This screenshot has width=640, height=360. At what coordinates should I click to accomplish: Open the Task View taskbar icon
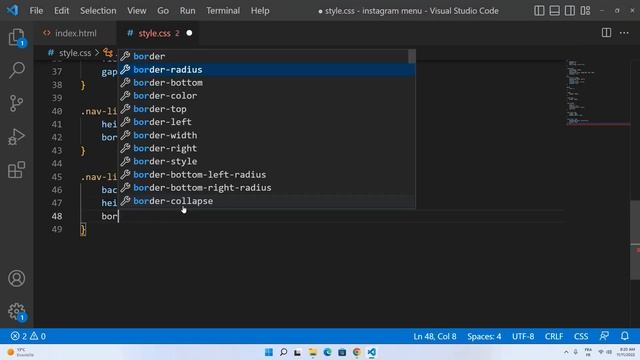(298, 352)
